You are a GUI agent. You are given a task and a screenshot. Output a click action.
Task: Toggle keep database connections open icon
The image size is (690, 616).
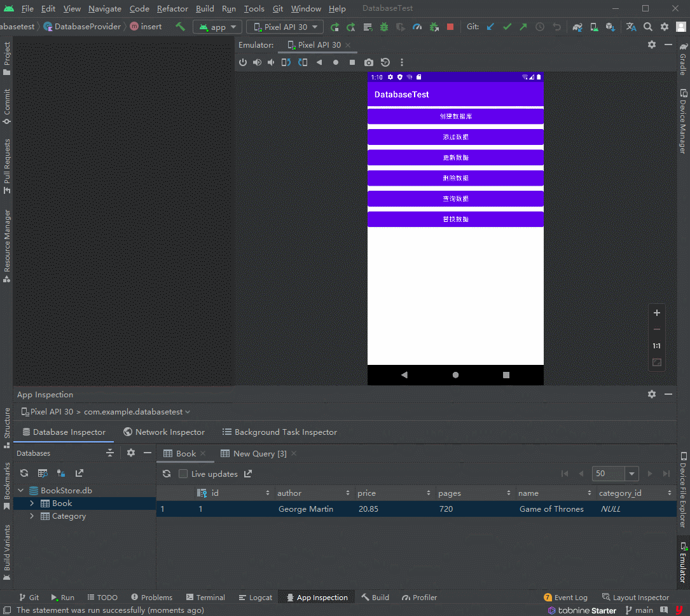tap(61, 473)
